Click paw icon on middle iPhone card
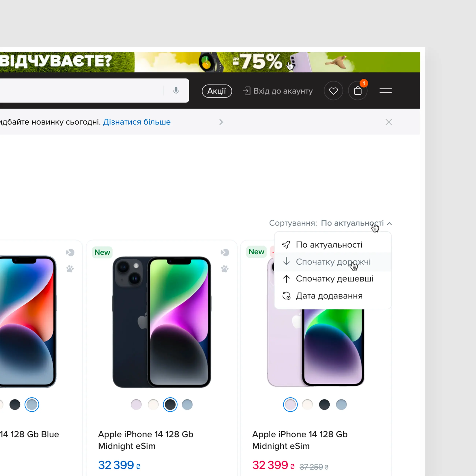This screenshot has height=476, width=476. tap(225, 269)
